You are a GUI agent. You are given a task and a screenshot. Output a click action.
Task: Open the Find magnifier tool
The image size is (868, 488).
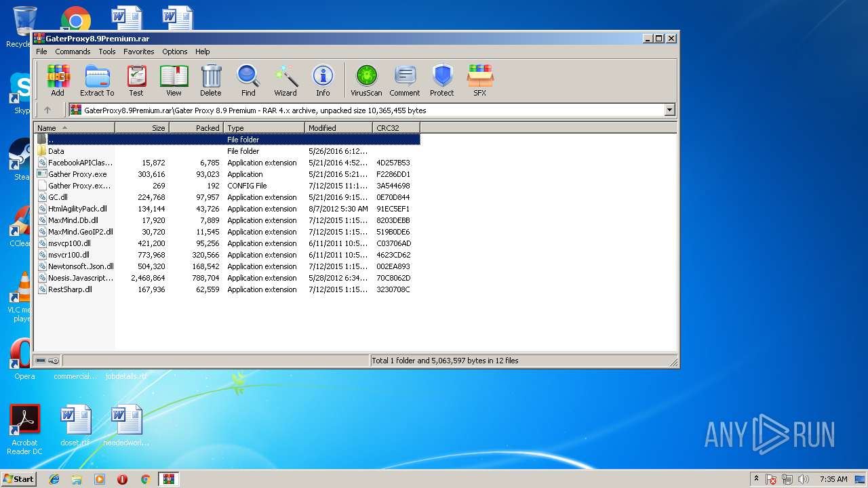(248, 81)
